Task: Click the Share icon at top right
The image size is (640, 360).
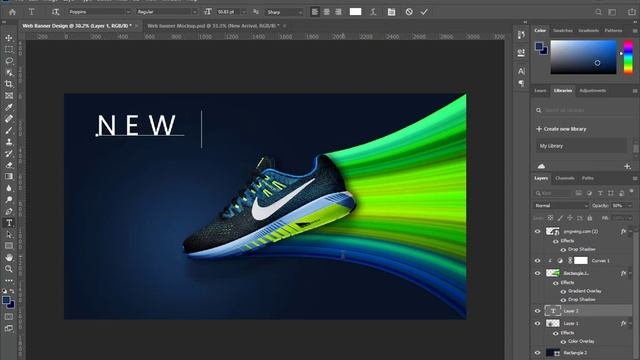Action: pos(632,12)
